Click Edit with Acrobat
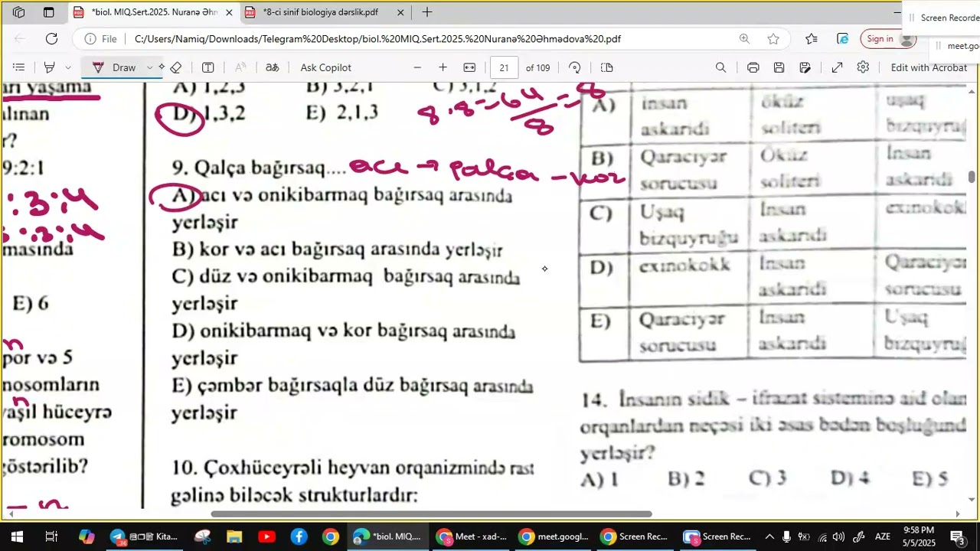This screenshot has width=980, height=551. pos(929,67)
